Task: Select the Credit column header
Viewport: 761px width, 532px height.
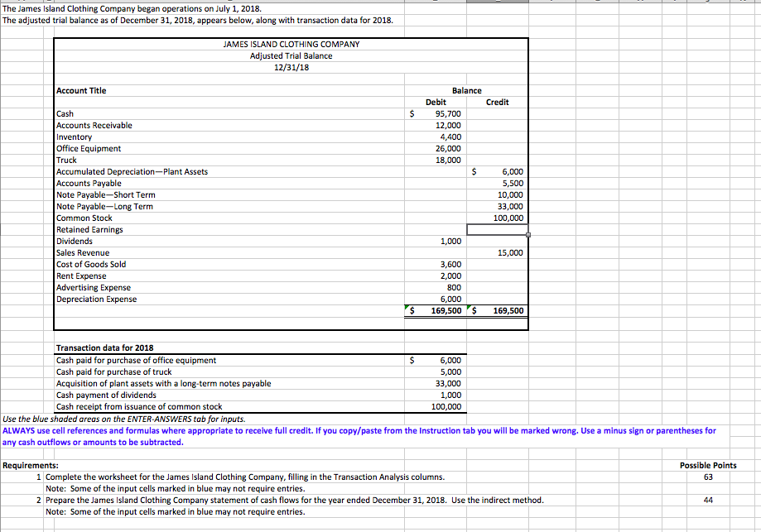Action: tap(497, 103)
